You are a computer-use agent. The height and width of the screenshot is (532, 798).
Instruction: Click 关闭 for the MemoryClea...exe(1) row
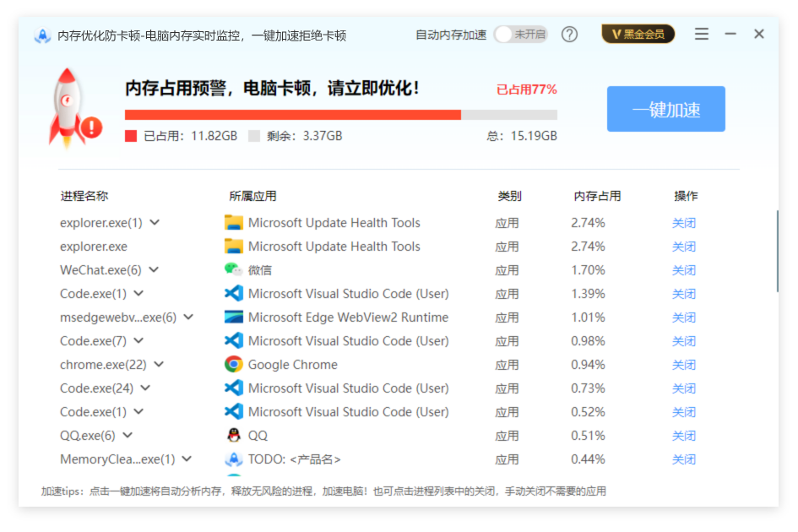click(x=683, y=459)
